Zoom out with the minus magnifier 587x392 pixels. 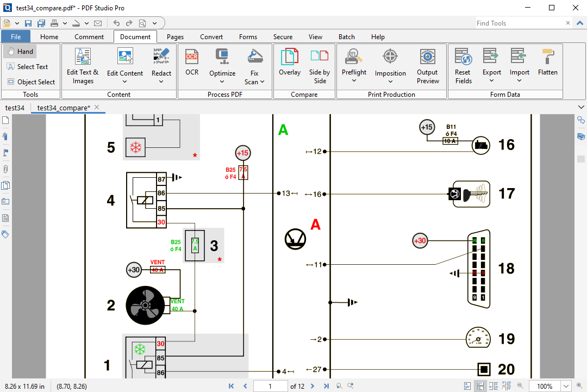pyautogui.click(x=520, y=385)
